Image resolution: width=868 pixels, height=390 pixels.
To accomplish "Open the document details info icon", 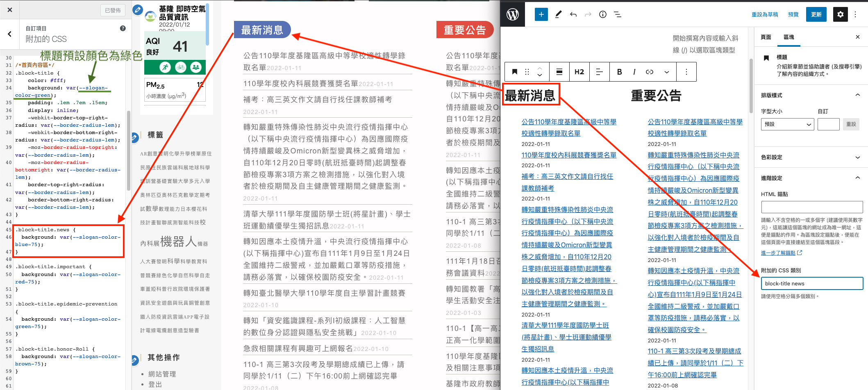I will pos(602,14).
